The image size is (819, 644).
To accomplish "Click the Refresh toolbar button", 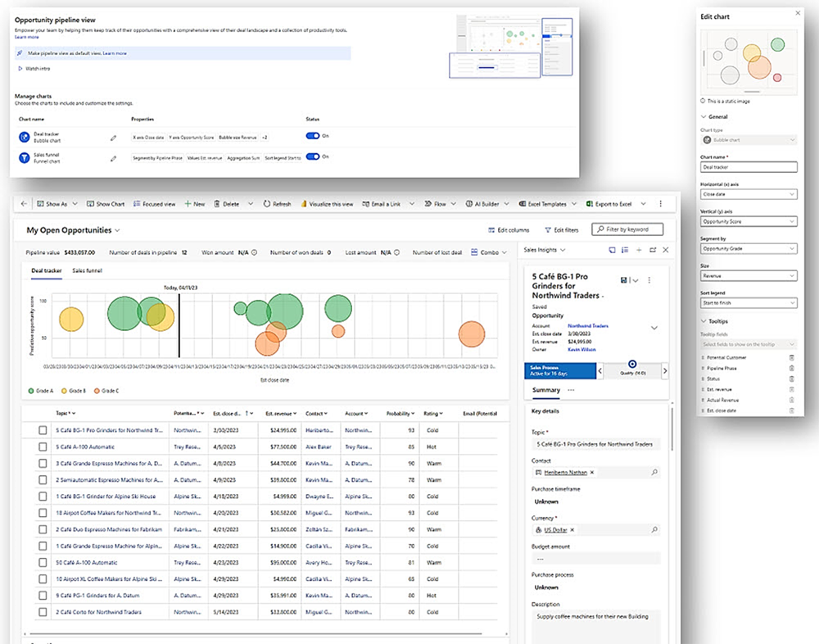I will coord(276,204).
